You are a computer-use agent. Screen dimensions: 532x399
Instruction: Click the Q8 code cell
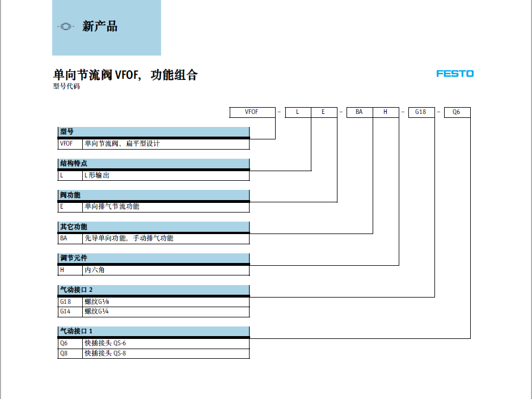click(70, 353)
